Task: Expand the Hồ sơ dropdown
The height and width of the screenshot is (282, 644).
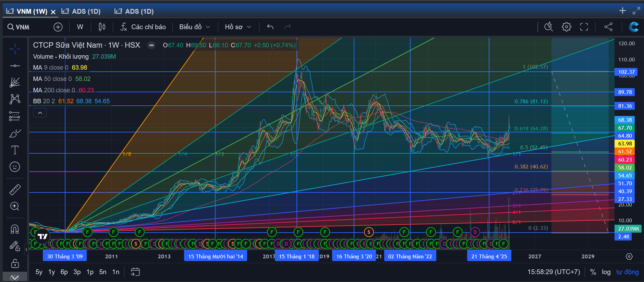Action: pos(238,27)
